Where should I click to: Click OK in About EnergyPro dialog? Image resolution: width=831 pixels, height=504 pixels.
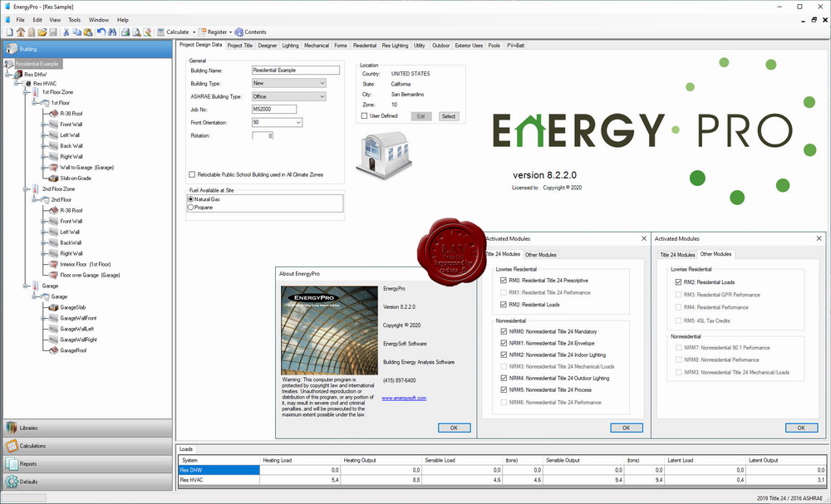[x=455, y=428]
